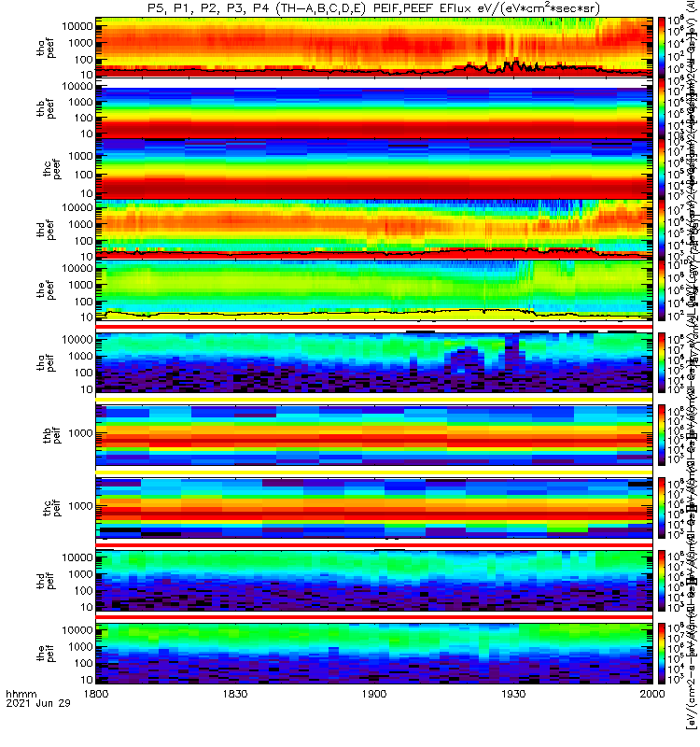Select the thd peef panel color bar
Image resolution: width=700 pixels, height=747 pixels.
point(662,229)
